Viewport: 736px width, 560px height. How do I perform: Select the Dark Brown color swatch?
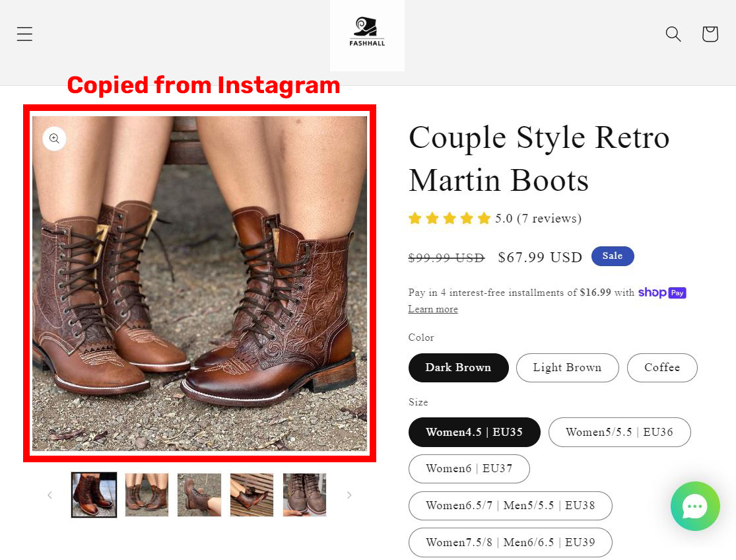458,368
